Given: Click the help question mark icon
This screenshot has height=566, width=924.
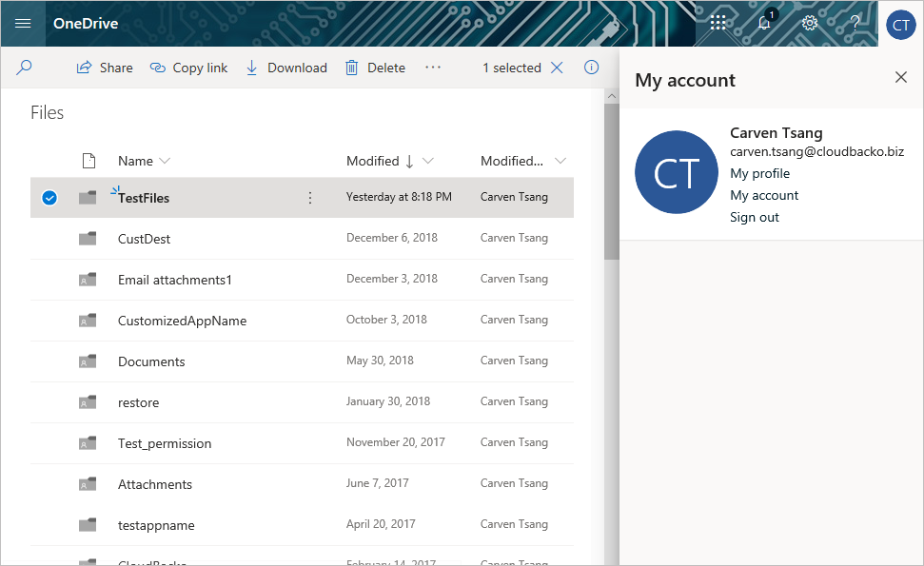Looking at the screenshot, I should pos(855,23).
